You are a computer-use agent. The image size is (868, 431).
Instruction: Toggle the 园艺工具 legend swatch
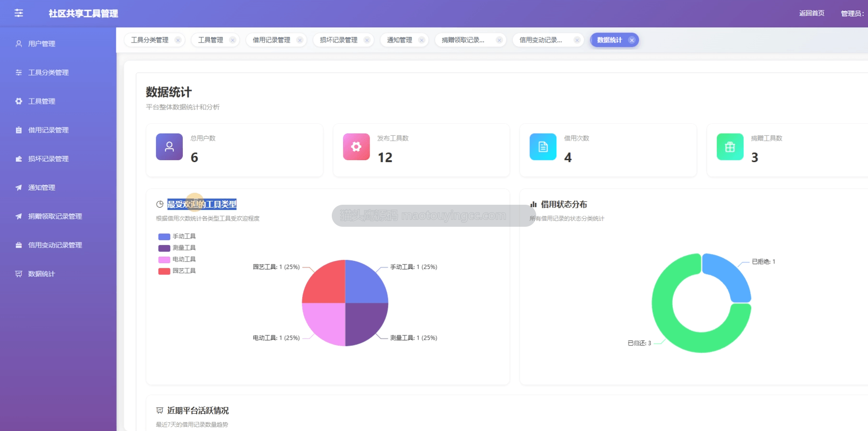[x=164, y=271]
